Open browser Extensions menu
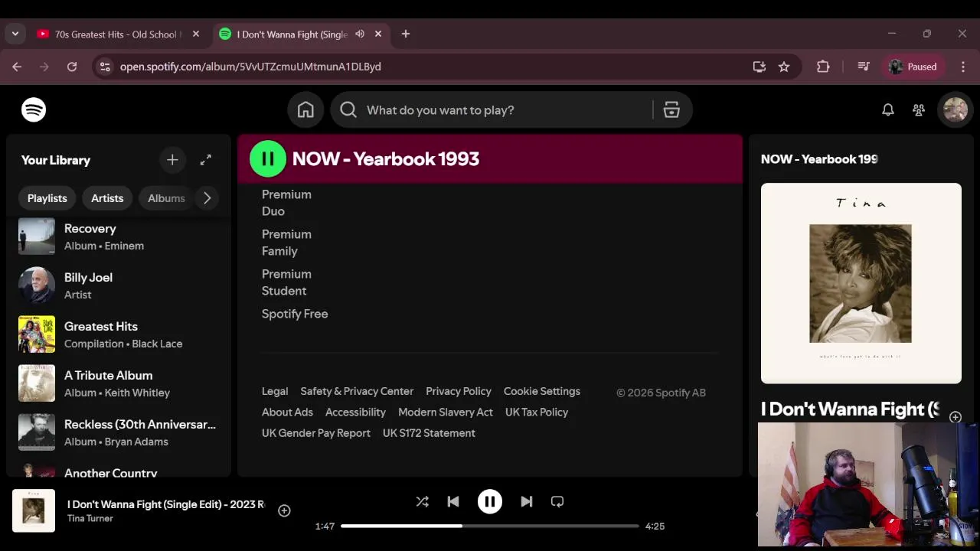Screen dimensions: 980x551 click(823, 67)
